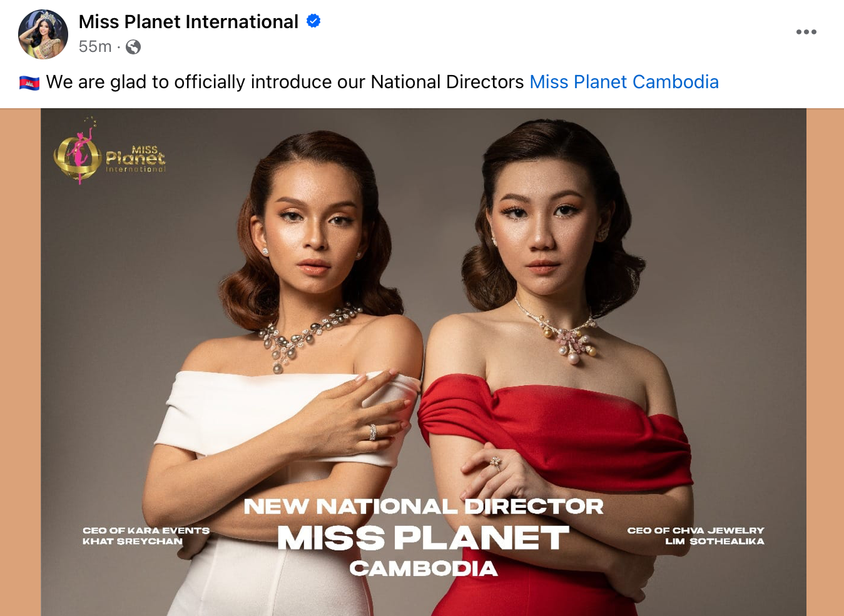Image resolution: width=844 pixels, height=616 pixels.
Task: Open the Miss Planet International profile picture
Action: [43, 34]
